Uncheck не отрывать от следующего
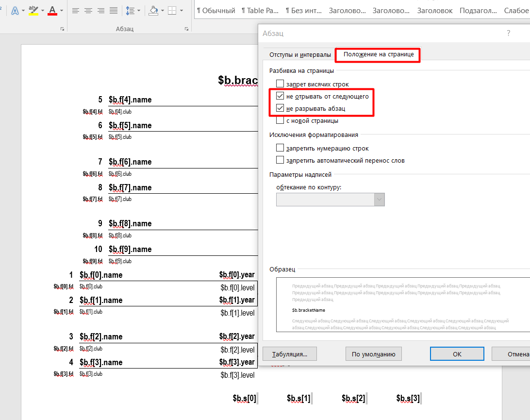Screen dimensions: 530x420 click(280, 96)
